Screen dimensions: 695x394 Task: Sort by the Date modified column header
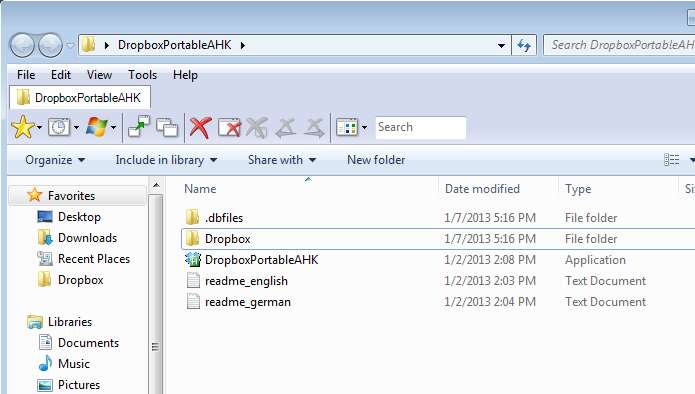pyautogui.click(x=482, y=189)
